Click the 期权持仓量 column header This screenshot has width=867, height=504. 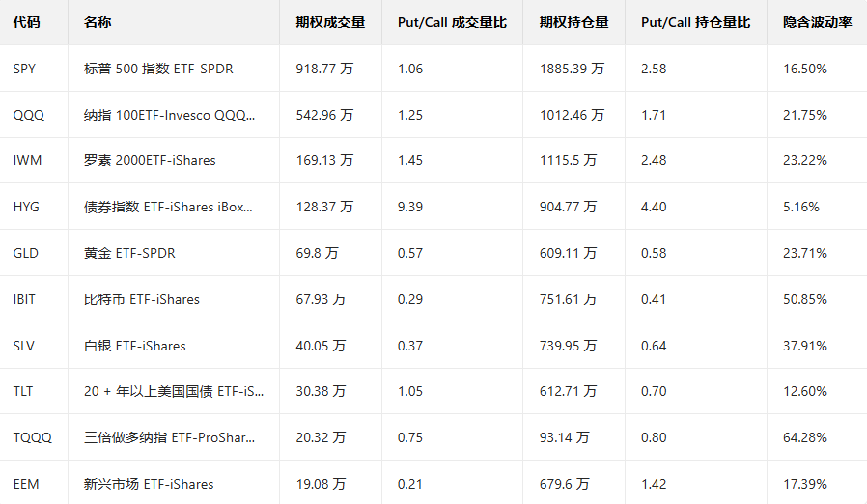(x=573, y=22)
